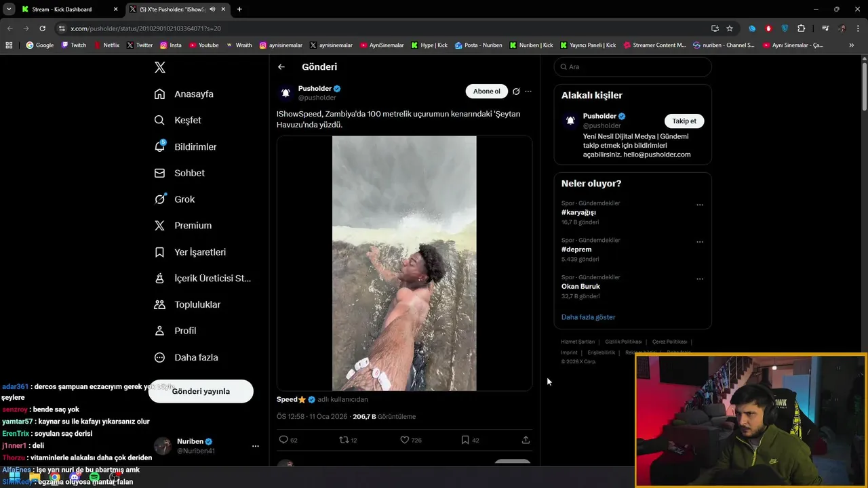Screen dimensions: 868x488
Task: Like the post with heart icon
Action: [x=404, y=440]
